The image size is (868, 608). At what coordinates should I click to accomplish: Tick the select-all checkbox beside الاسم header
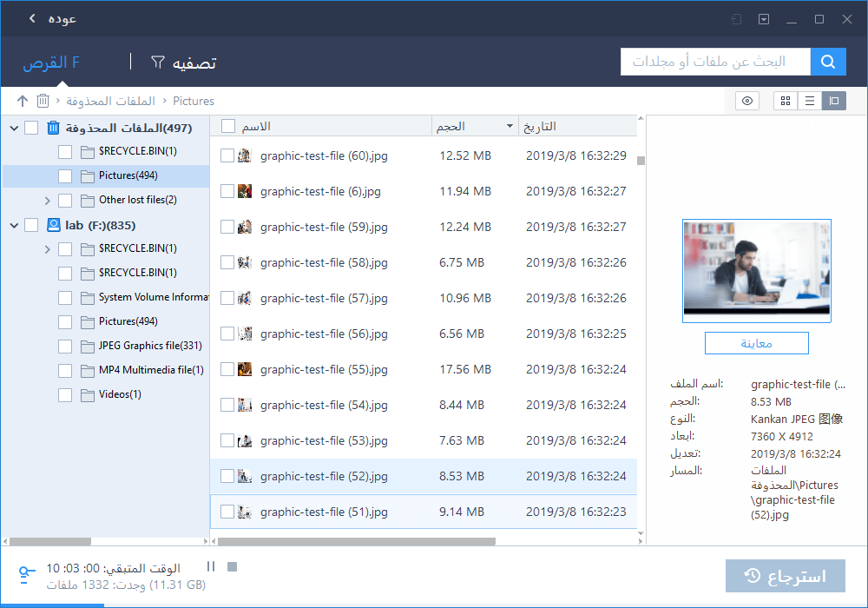[228, 127]
